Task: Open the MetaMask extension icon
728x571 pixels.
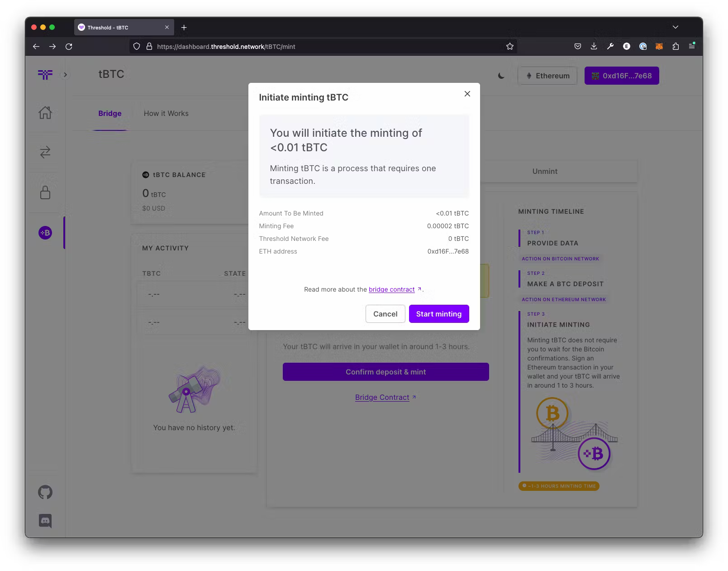Action: (x=659, y=46)
